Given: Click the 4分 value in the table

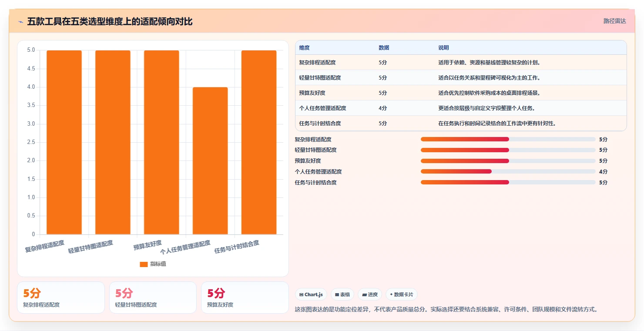Looking at the screenshot, I should click(x=382, y=108).
